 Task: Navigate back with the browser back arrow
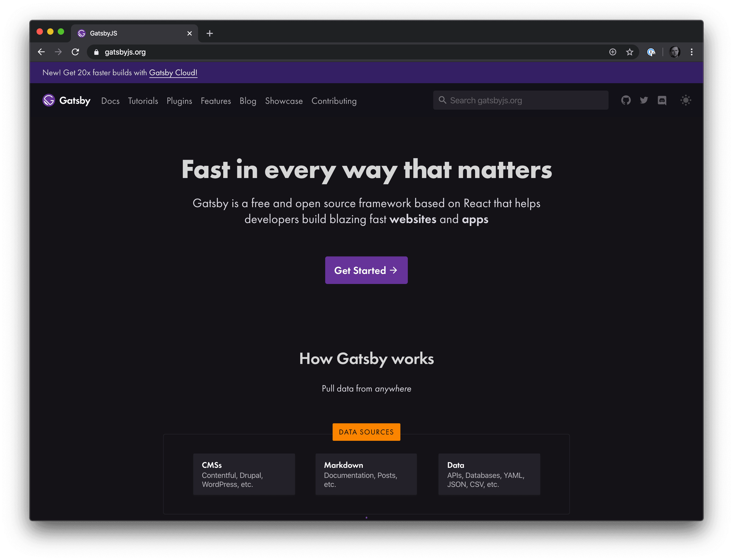[x=41, y=52]
